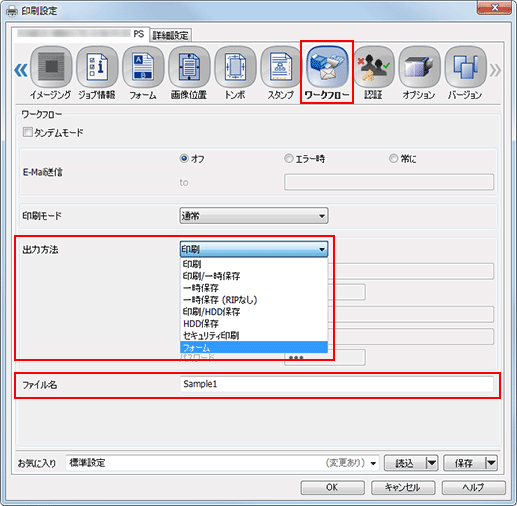Click the printer icon in title bar
Image resolution: width=517 pixels, height=506 pixels.
pyautogui.click(x=12, y=11)
